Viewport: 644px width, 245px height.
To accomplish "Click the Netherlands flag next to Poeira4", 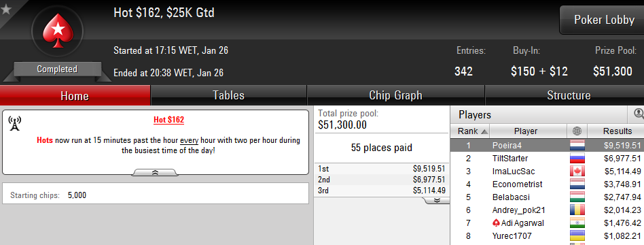I will click(577, 146).
